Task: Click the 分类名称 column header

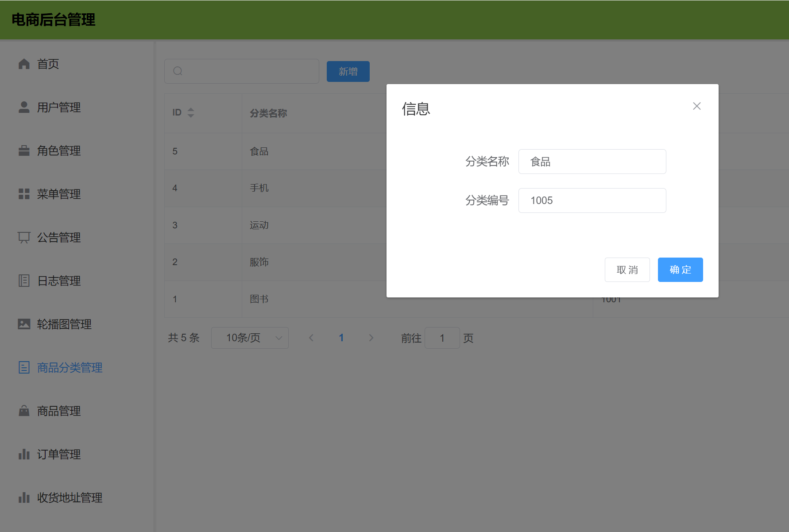Action: (268, 113)
